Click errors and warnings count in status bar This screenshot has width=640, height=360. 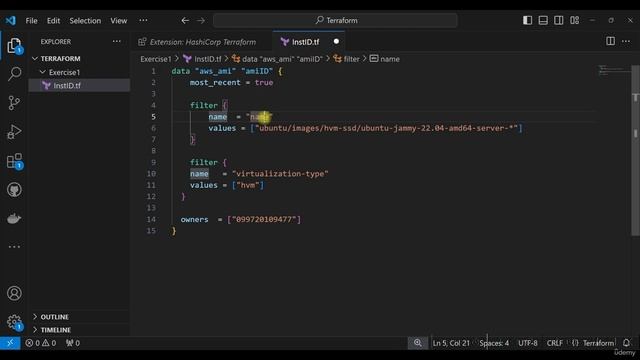(41, 343)
